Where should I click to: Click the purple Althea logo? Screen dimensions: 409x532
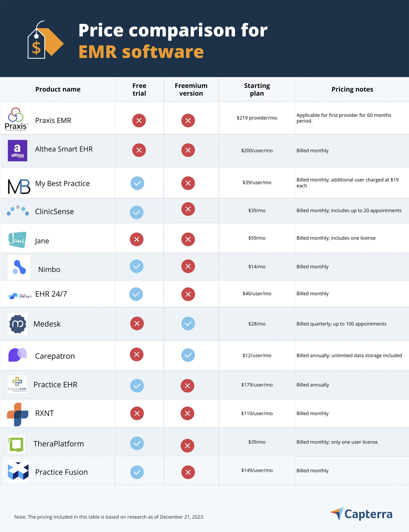[17, 150]
